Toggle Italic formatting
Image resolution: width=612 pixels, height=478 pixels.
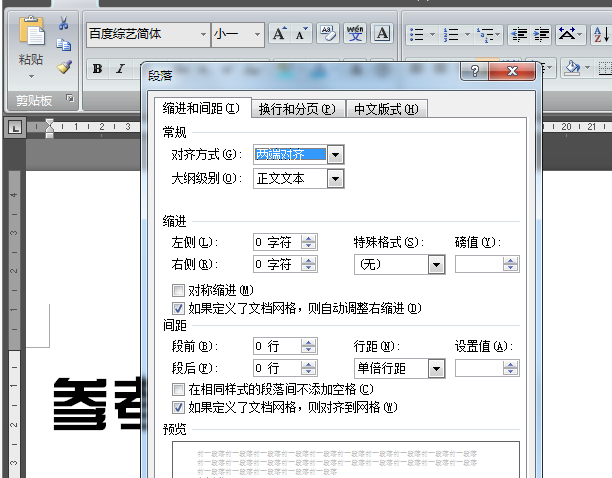click(120, 69)
